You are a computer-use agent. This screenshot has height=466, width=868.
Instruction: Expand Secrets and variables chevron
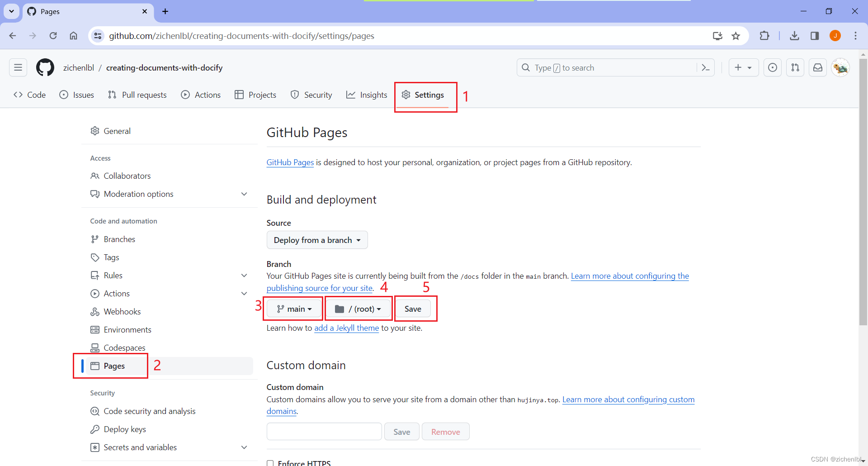point(244,447)
